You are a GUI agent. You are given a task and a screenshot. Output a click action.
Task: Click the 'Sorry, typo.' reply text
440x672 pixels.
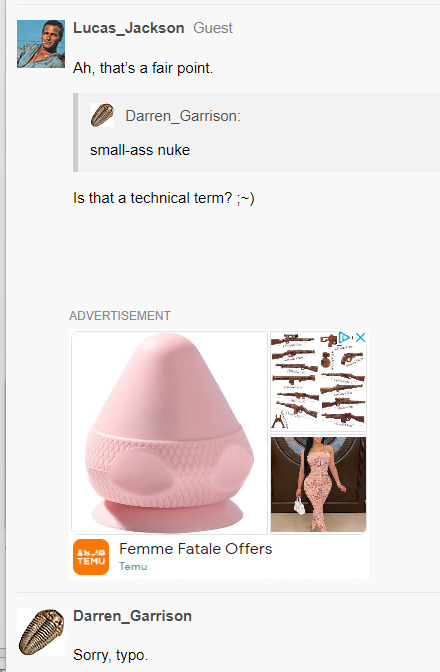(111, 655)
